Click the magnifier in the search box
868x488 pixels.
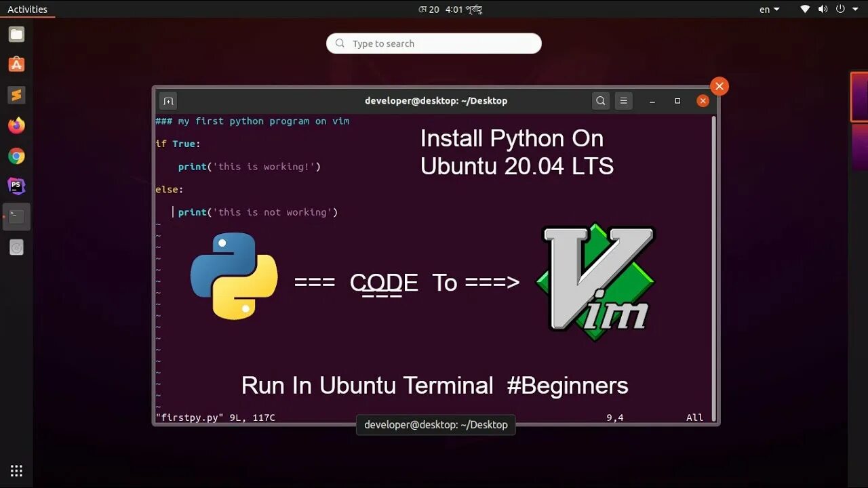click(340, 43)
